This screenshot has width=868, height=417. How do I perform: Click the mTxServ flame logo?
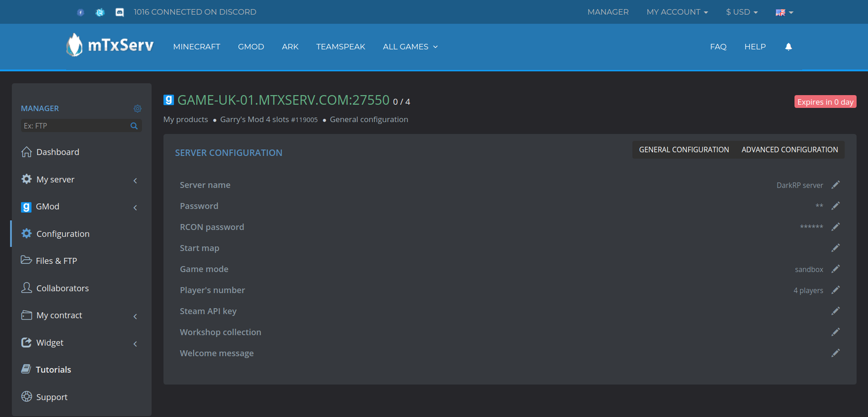[74, 45]
